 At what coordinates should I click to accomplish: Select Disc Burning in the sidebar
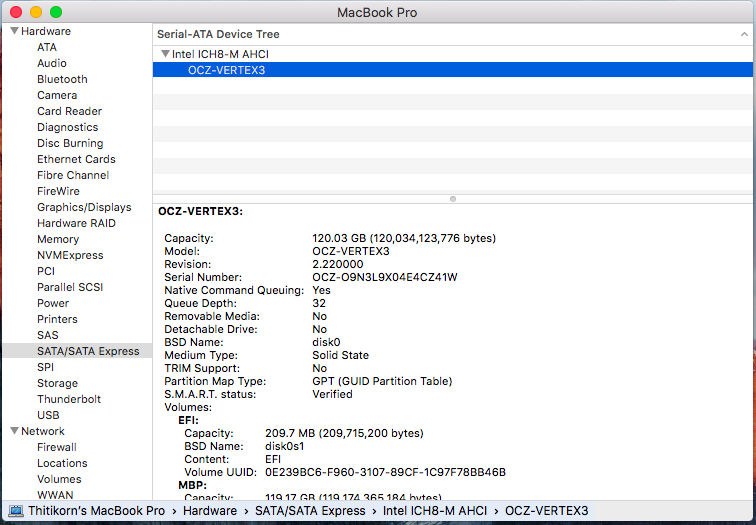pos(70,143)
